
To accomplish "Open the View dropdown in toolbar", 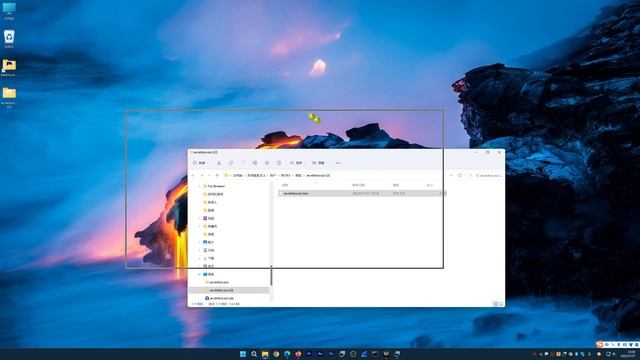I will 320,163.
